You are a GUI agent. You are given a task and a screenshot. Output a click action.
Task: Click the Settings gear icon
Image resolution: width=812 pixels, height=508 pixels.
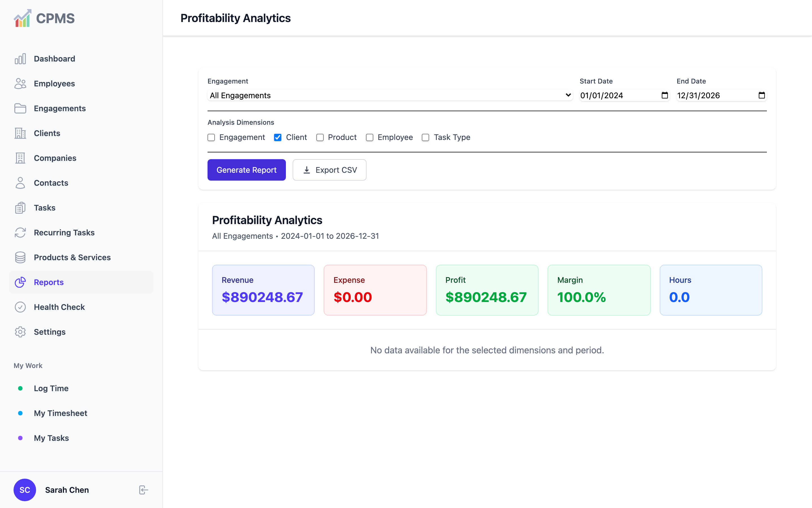pyautogui.click(x=20, y=332)
